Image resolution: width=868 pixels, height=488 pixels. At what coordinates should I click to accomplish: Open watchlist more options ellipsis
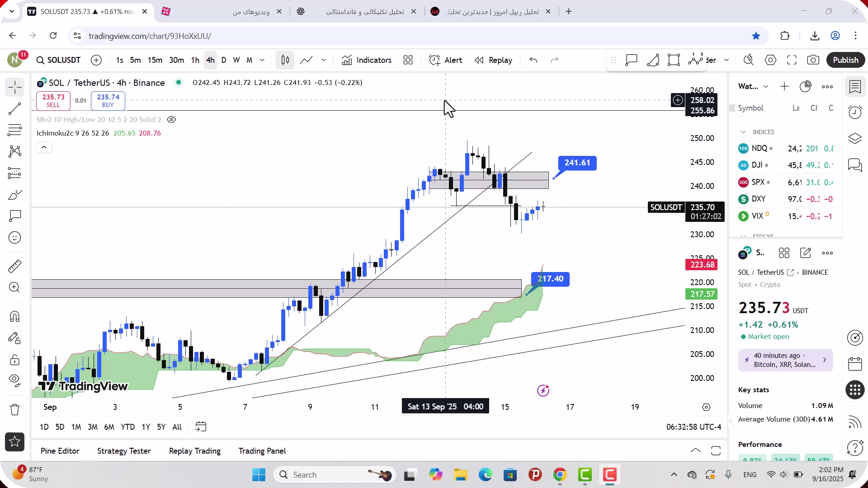tap(827, 87)
